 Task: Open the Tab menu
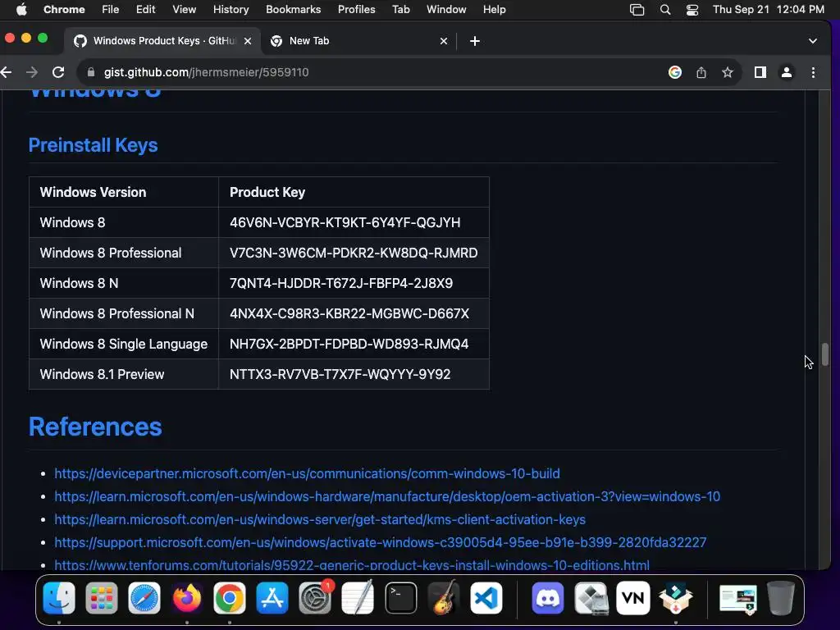point(400,10)
